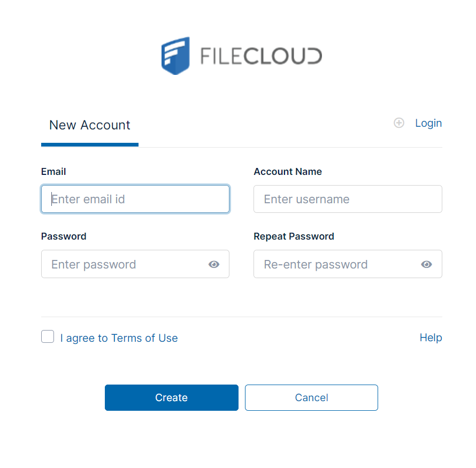
Task: Switch to the Login page link
Action: click(x=428, y=123)
